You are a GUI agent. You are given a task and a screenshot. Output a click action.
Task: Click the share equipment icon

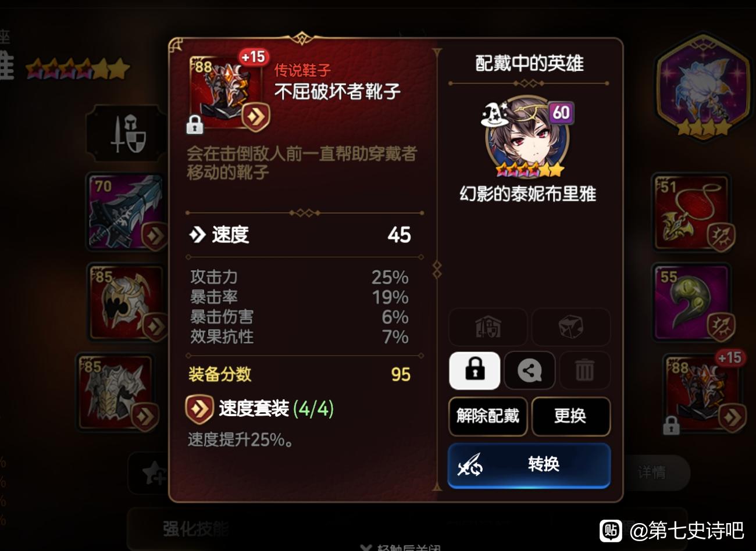click(529, 370)
